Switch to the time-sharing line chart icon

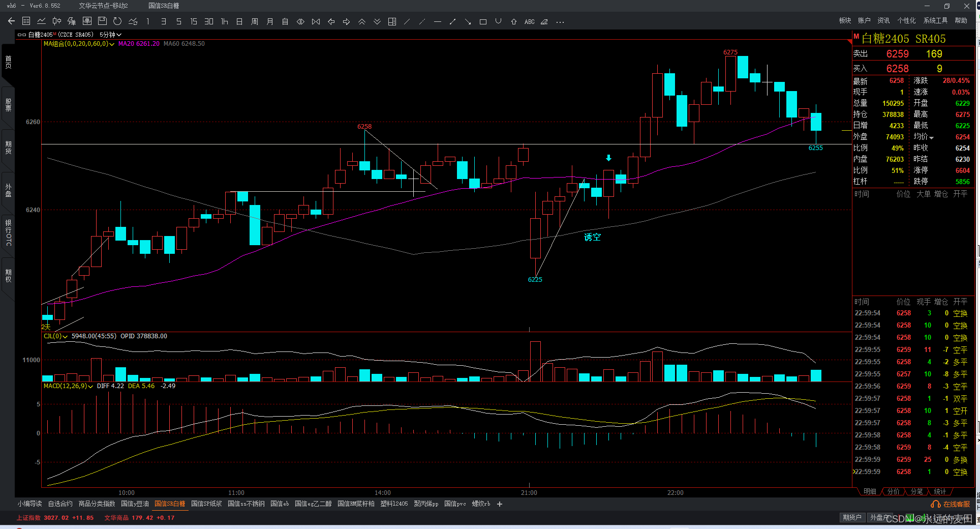click(x=42, y=21)
